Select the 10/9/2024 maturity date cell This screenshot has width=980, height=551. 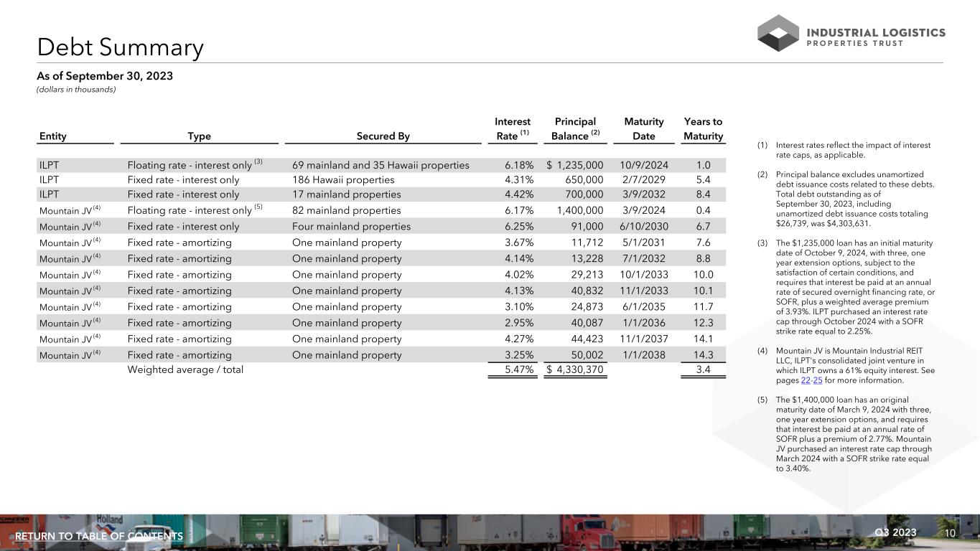pyautogui.click(x=643, y=165)
